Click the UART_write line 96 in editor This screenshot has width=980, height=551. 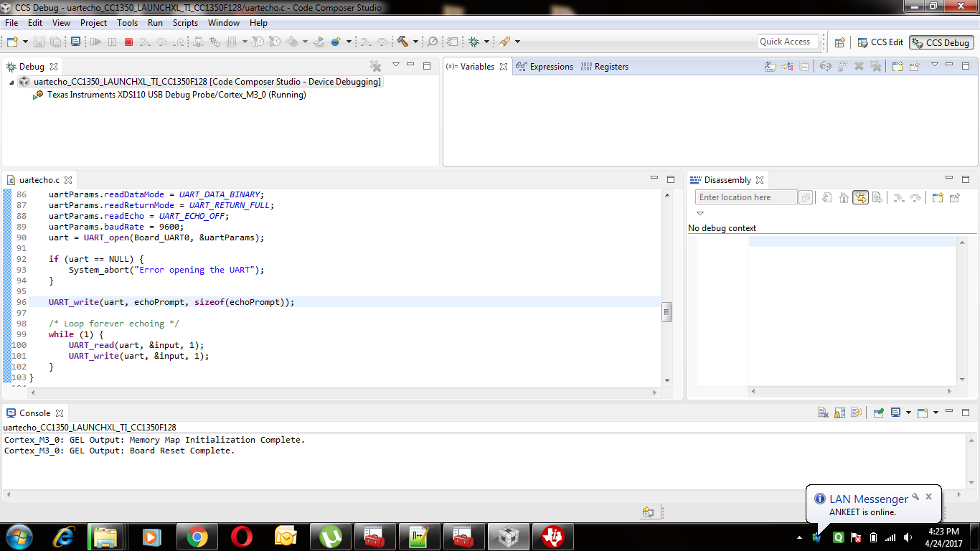(171, 302)
